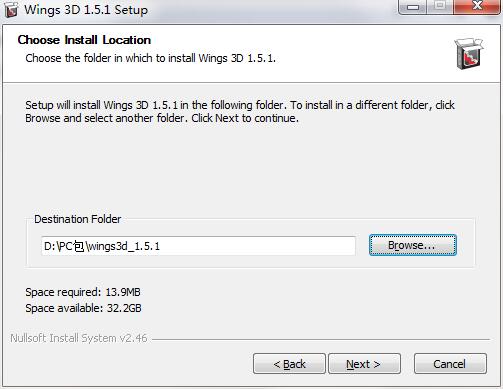
Task: Click the 'Nullsoft Install System v2.46' label
Action: (x=79, y=338)
